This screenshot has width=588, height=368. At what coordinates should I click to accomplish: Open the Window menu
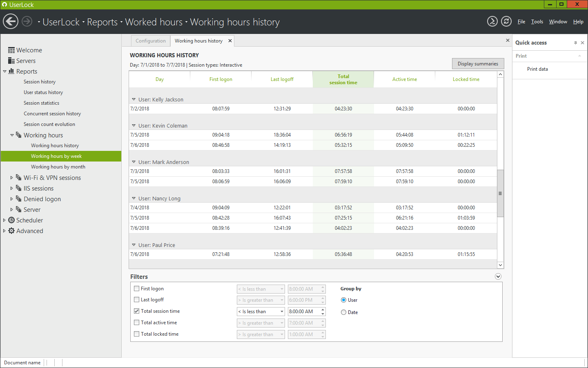558,22
